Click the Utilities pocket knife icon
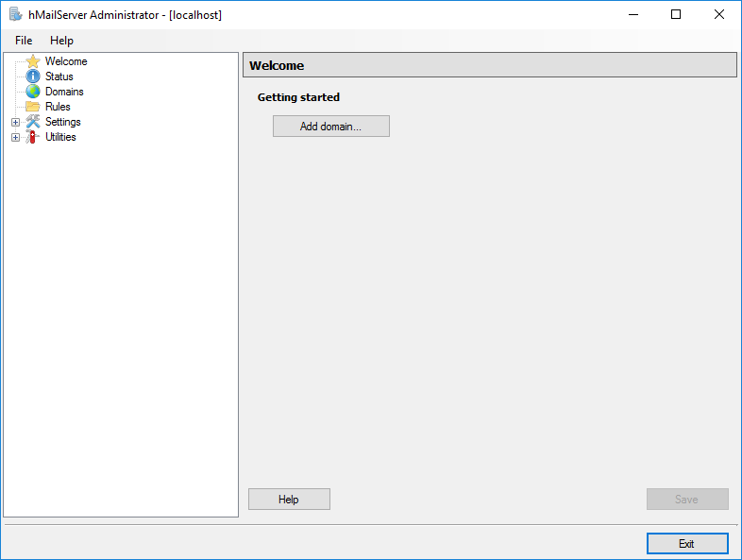The width and height of the screenshot is (742, 560). point(33,137)
